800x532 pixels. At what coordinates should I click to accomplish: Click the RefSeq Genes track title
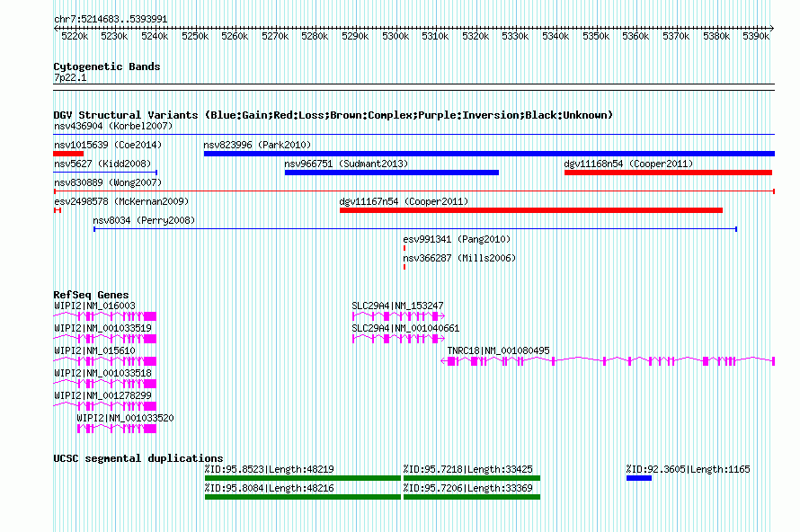point(91,295)
